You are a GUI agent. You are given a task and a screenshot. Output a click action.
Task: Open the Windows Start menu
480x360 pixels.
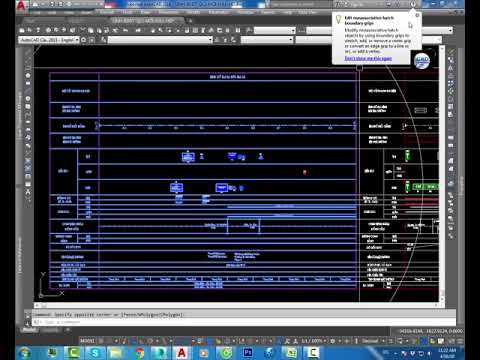25,352
